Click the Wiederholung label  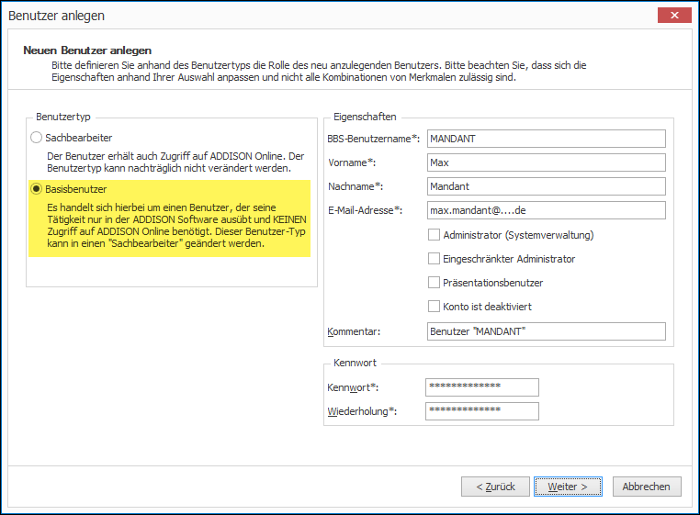(362, 411)
